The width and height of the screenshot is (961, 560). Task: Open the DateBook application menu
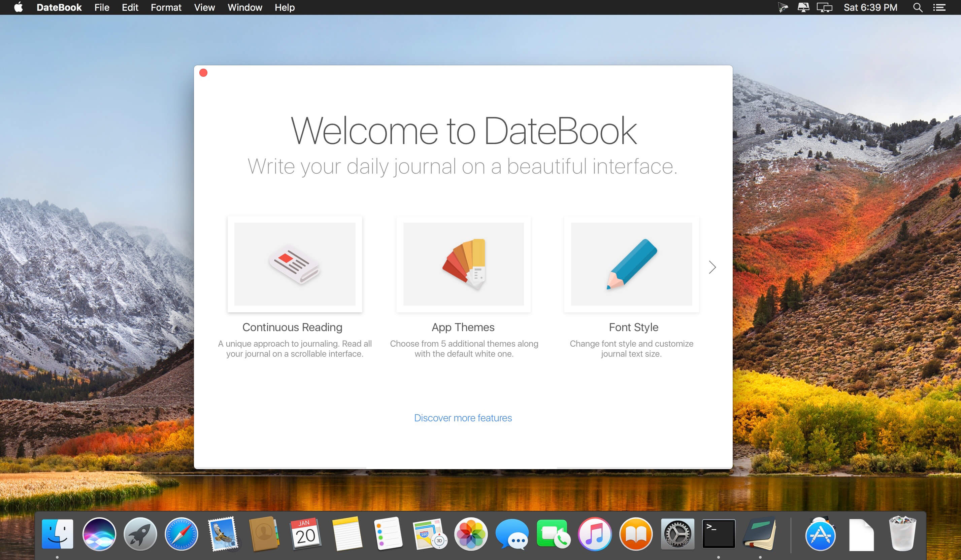coord(59,7)
